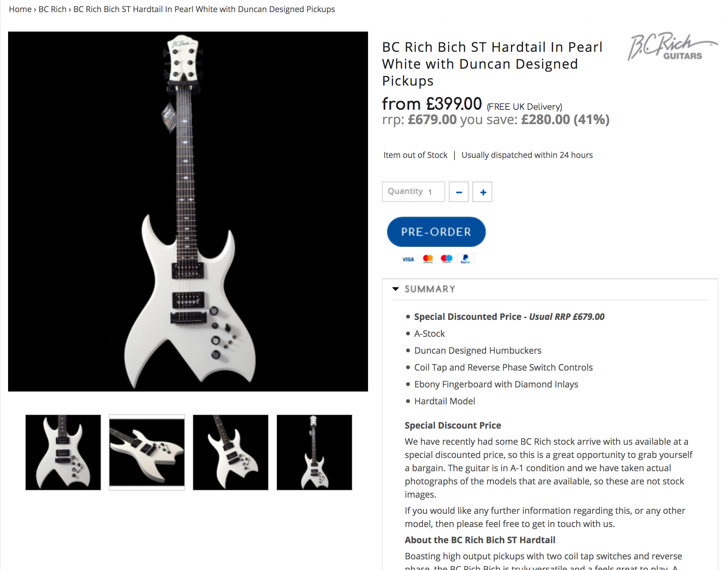Click the BC Rich Guitars brand logo

(x=672, y=47)
